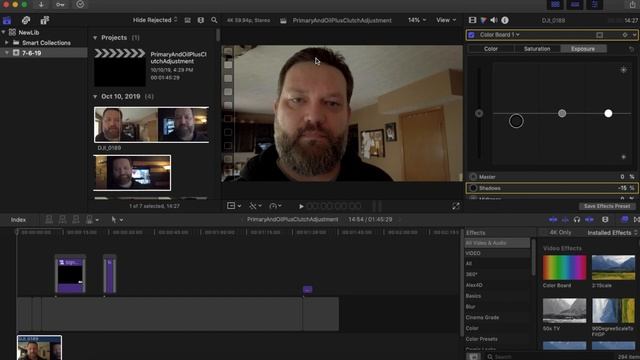The height and width of the screenshot is (360, 640).
Task: Append clip to storyline icon
Action: click(76, 220)
